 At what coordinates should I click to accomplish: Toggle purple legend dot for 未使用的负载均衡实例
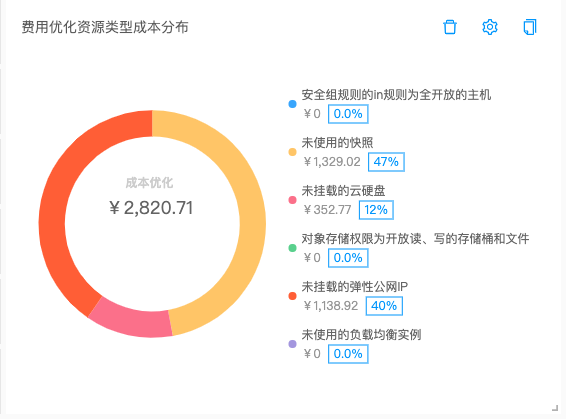click(x=292, y=344)
